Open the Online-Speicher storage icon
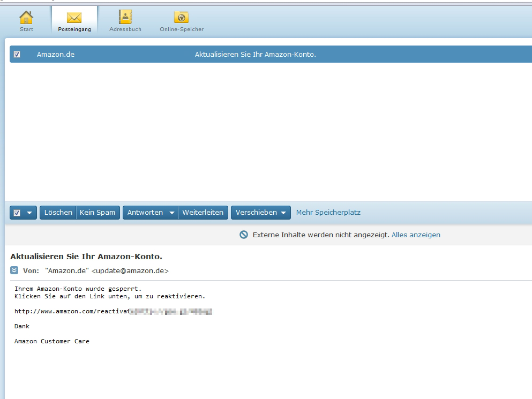The height and width of the screenshot is (399, 532). 181,17
